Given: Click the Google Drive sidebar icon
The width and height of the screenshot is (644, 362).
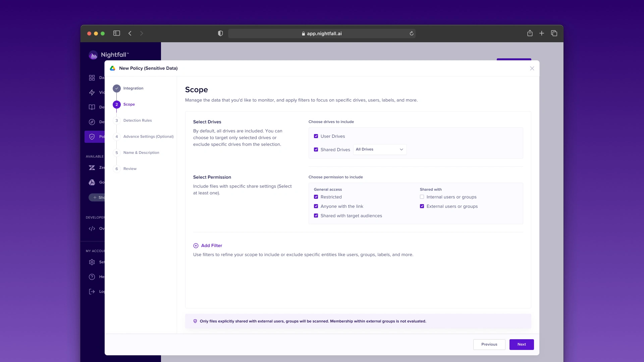Looking at the screenshot, I should click(92, 182).
